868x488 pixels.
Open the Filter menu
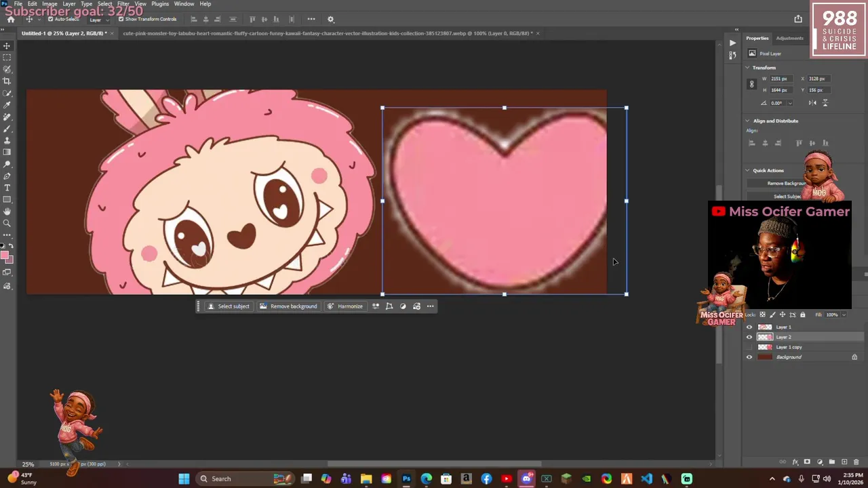123,4
